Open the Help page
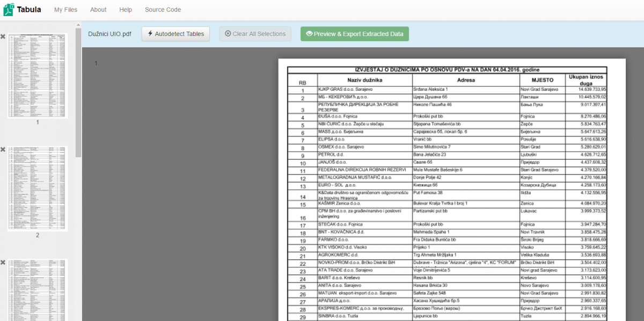The height and width of the screenshot is (321, 644). [x=126, y=10]
